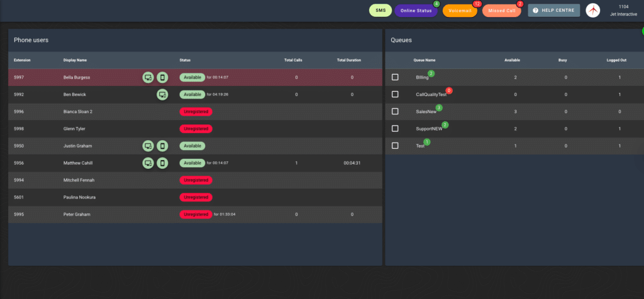Check the SalesNew queue checkbox
The height and width of the screenshot is (299, 644).
[x=395, y=111]
